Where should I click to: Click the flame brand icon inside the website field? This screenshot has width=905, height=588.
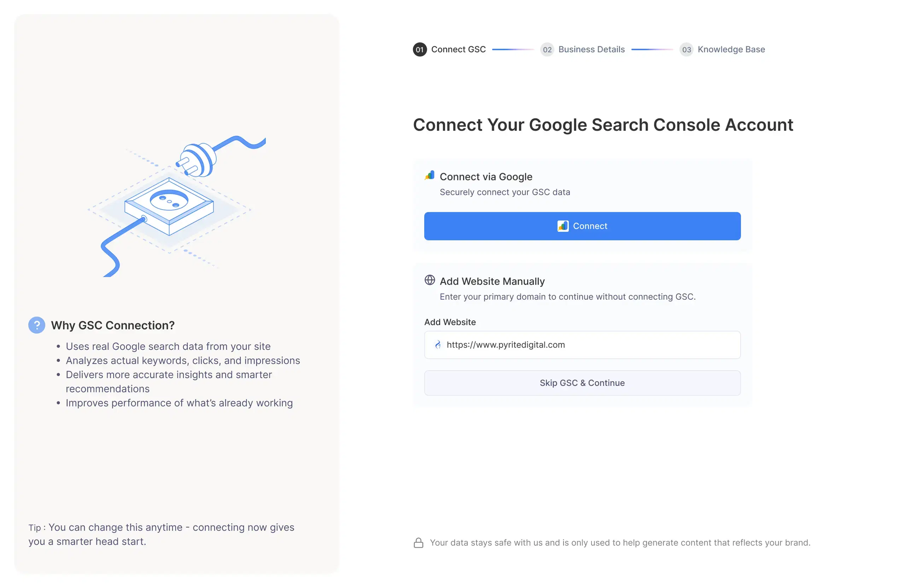(438, 345)
